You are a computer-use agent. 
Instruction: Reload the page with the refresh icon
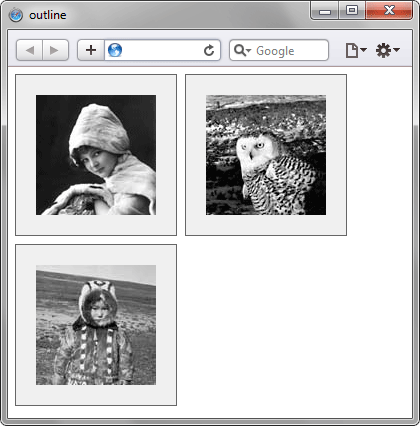pyautogui.click(x=209, y=50)
